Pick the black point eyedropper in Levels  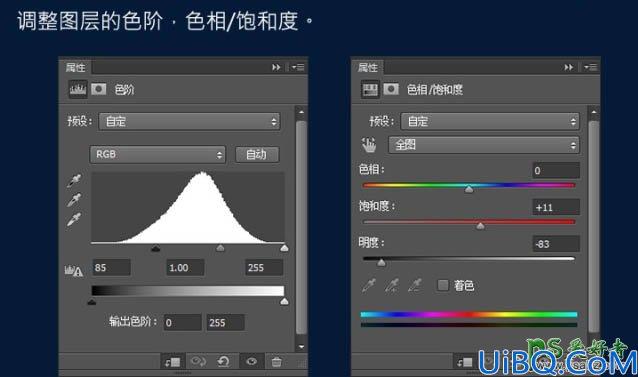[74, 181]
